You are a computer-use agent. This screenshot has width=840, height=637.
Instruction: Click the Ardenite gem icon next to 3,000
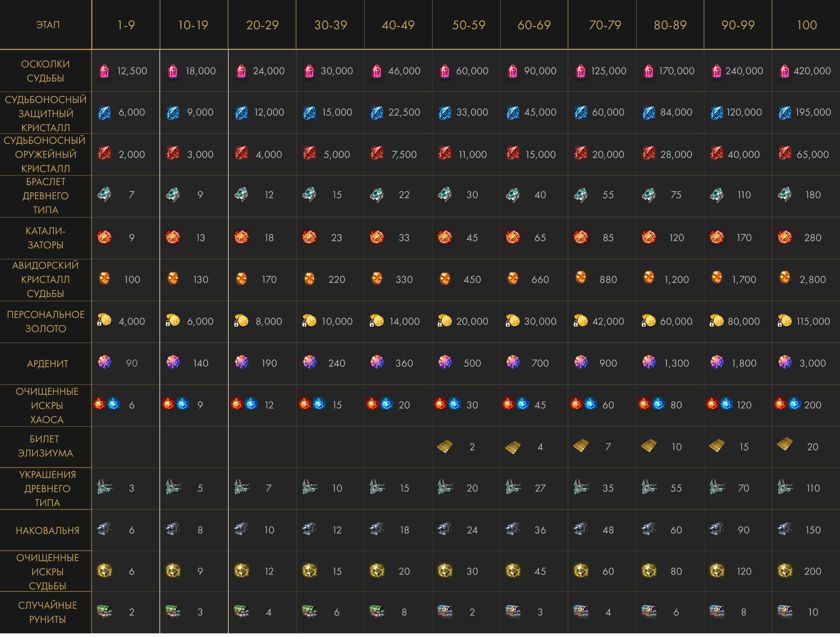[785, 362]
